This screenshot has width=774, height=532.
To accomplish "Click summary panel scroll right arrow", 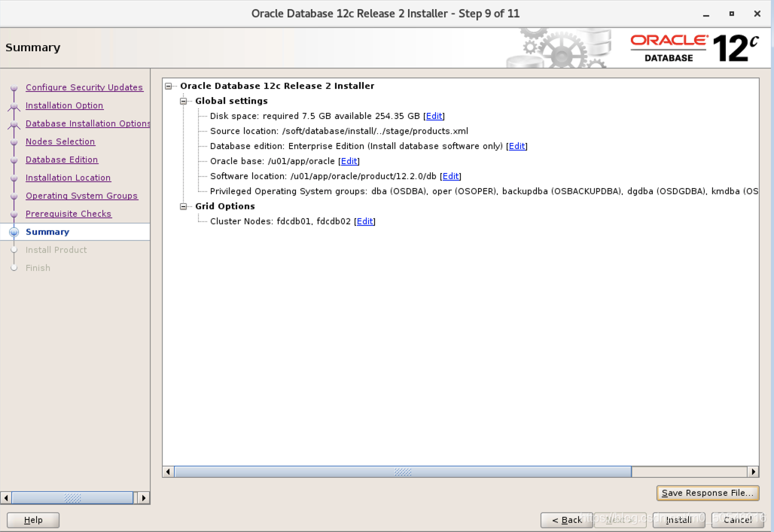I will (753, 472).
